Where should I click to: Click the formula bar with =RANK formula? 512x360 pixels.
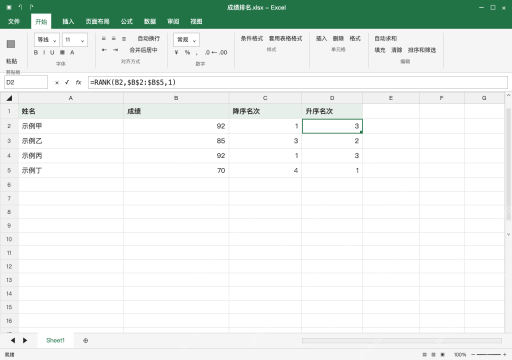(298, 82)
